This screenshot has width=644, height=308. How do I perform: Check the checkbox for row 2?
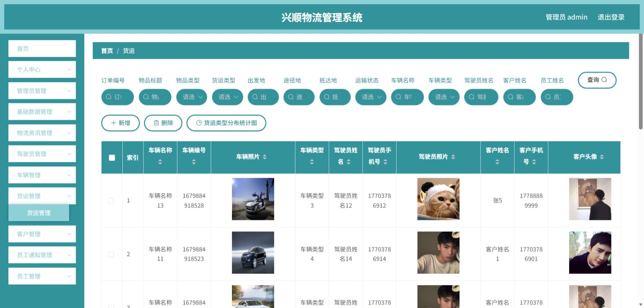pos(111,254)
